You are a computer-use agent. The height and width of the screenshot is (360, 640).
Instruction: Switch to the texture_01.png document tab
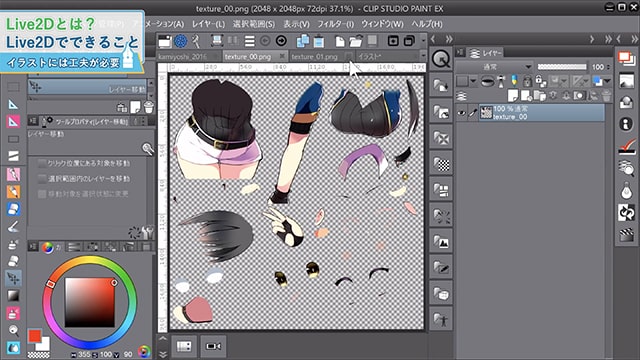tap(315, 56)
